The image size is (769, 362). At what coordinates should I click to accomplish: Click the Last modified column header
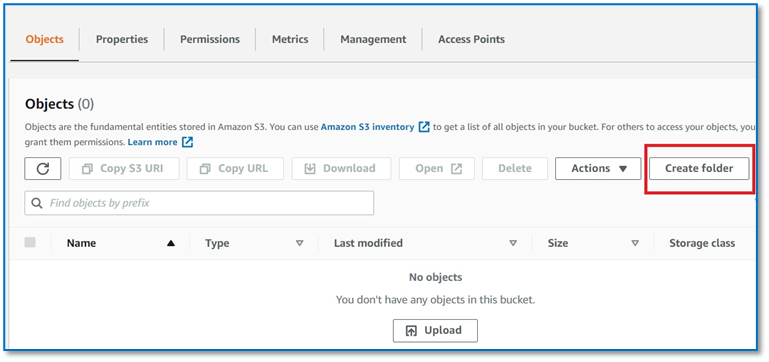tap(368, 243)
